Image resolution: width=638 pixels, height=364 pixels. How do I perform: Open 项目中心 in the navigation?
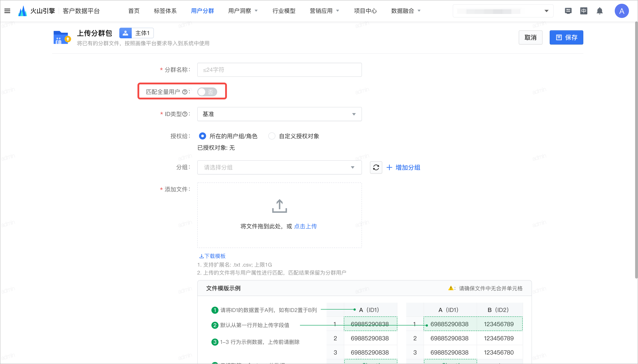point(365,11)
